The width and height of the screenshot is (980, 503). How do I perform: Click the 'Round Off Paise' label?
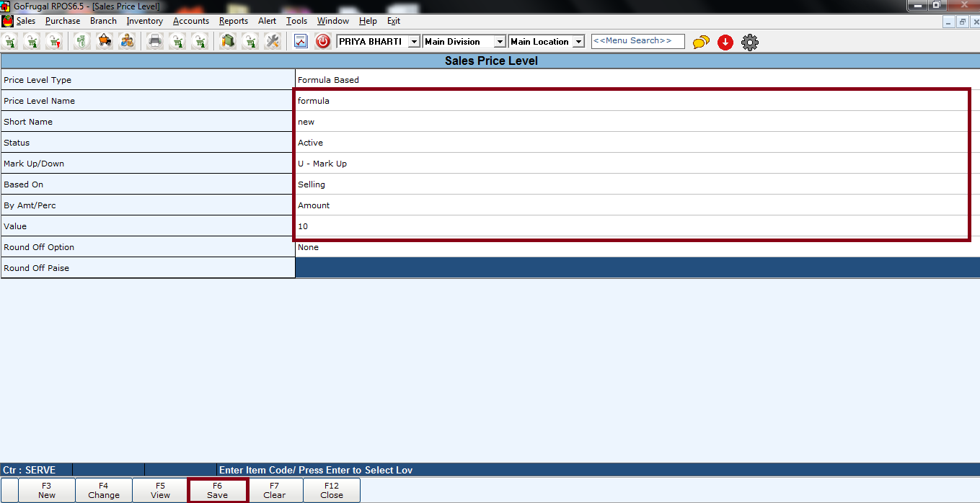[x=37, y=268]
